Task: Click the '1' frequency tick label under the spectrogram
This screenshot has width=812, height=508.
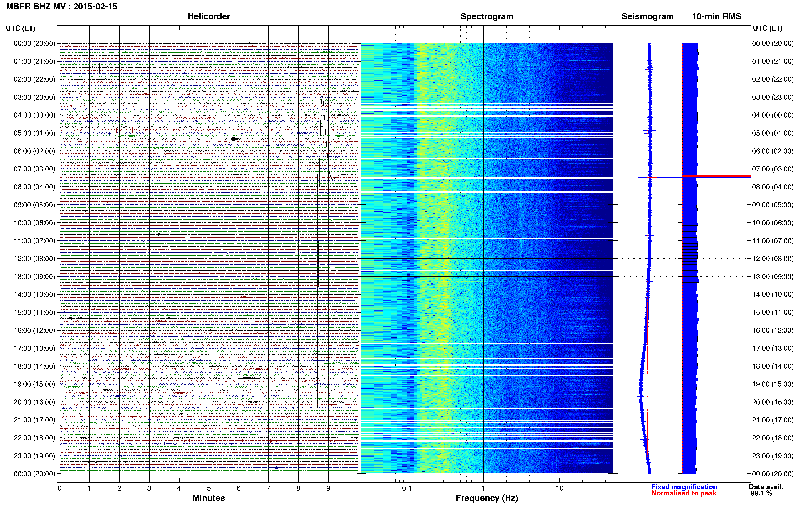Action: point(483,488)
